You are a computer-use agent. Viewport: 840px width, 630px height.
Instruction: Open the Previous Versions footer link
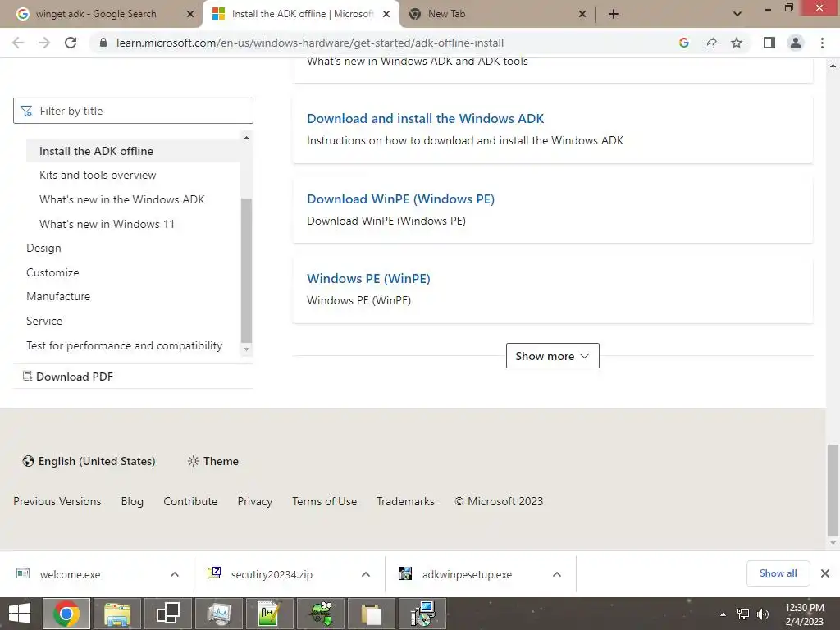(57, 501)
